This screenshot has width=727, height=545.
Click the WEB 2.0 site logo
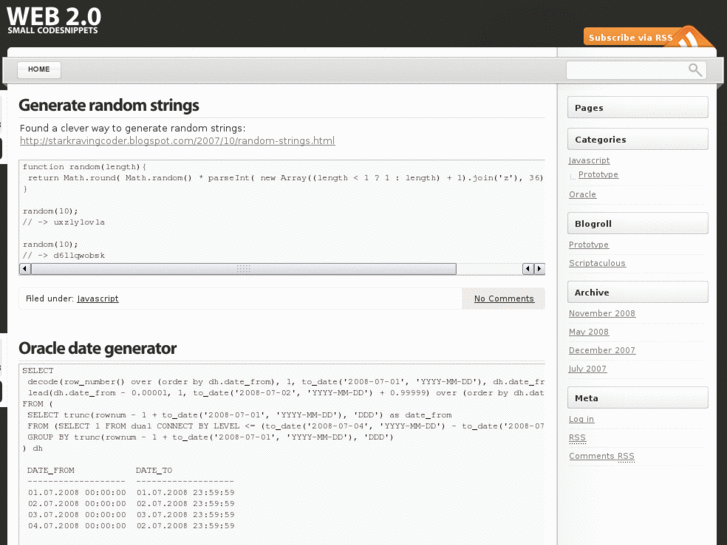tap(54, 19)
